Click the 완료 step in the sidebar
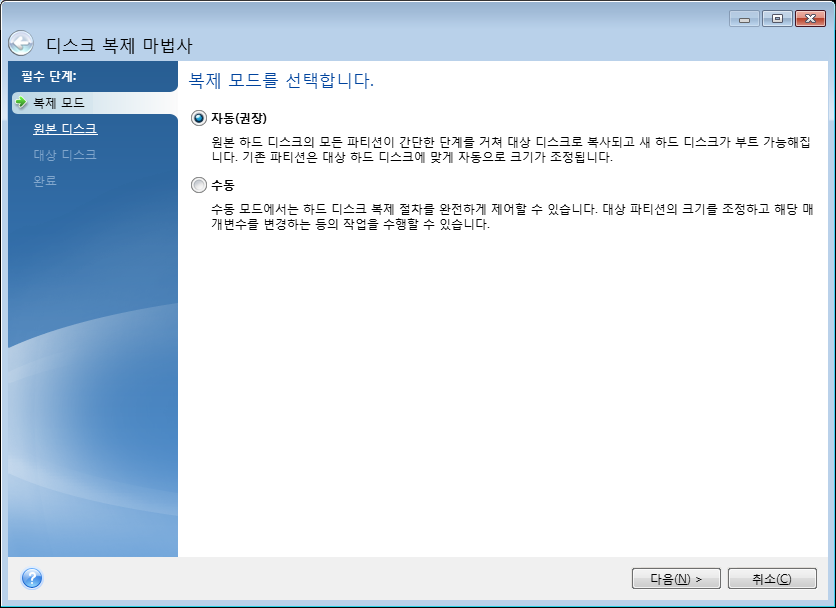Viewport: 836px width, 608px height. 45,181
